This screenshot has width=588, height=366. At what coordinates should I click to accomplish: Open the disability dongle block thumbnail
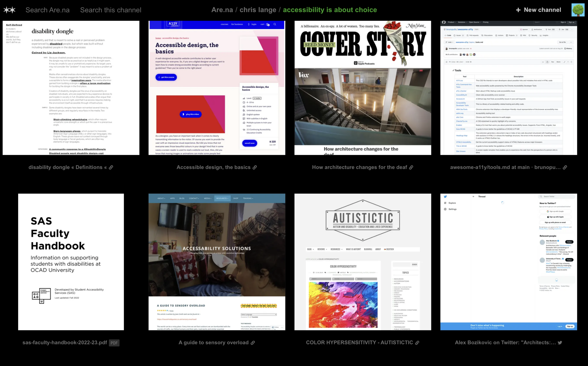click(x=71, y=88)
